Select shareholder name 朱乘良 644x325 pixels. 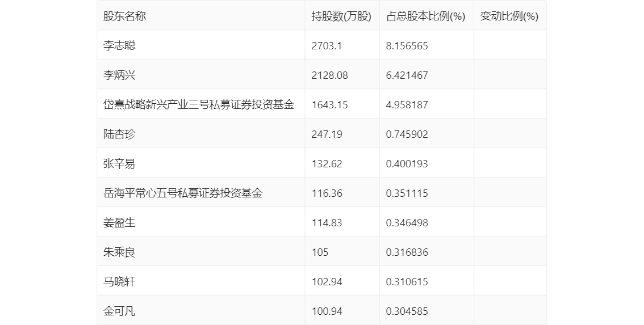[119, 252]
